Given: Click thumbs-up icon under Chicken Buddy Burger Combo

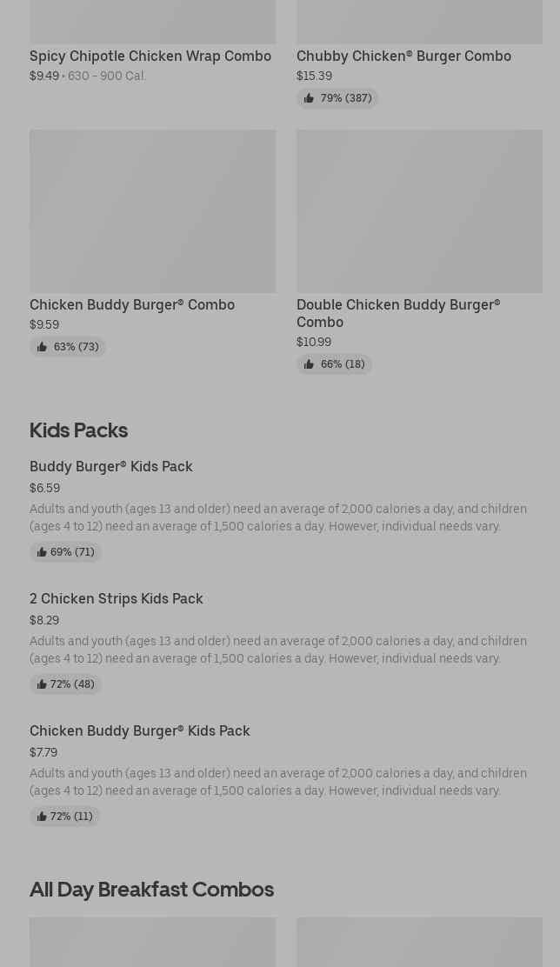Looking at the screenshot, I should pos(42,347).
